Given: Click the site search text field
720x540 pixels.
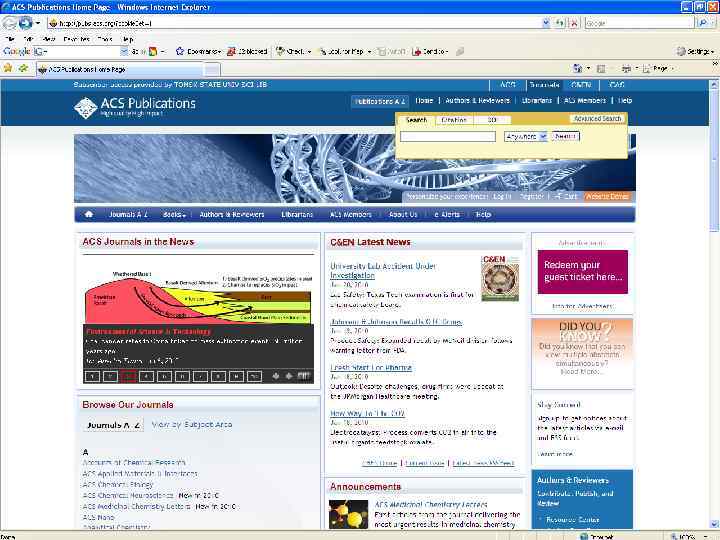Looking at the screenshot, I should [448, 136].
